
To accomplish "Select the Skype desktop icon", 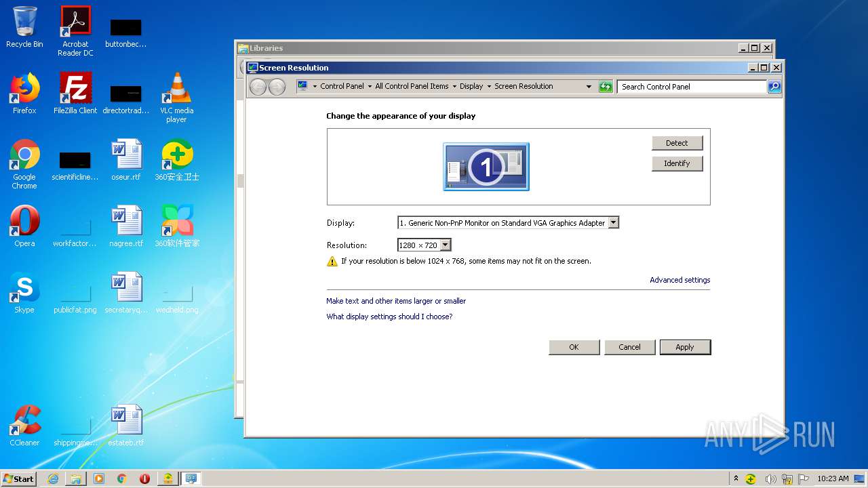I will (24, 293).
